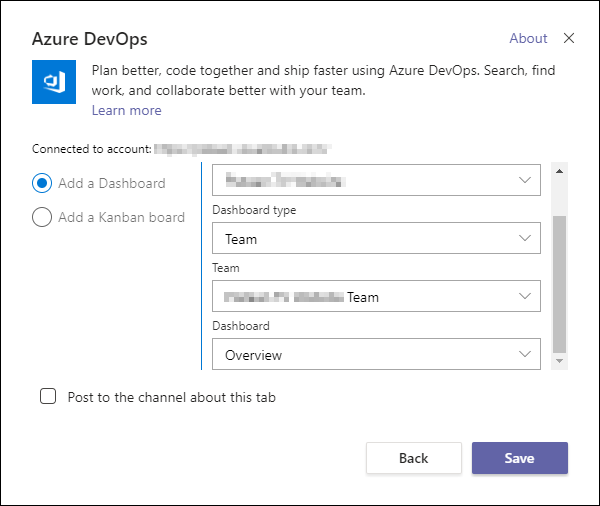Click the Connected to account text
The height and width of the screenshot is (506, 600).
(92, 149)
